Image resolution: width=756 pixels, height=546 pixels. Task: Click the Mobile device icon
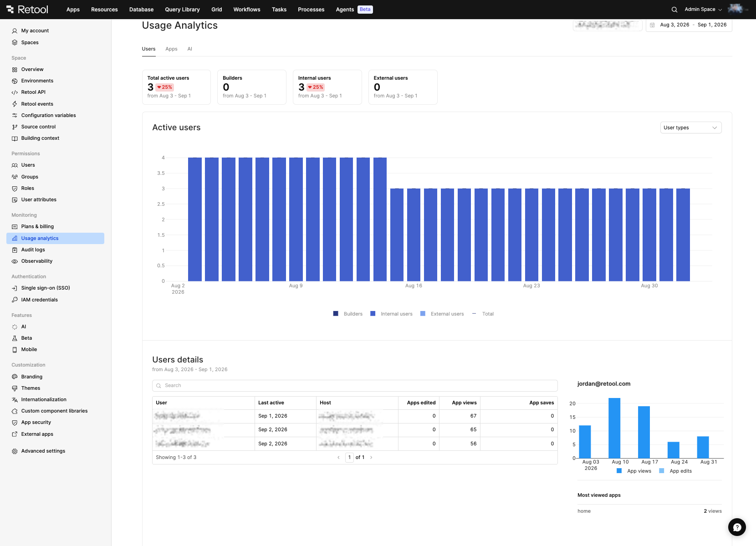pyautogui.click(x=15, y=350)
